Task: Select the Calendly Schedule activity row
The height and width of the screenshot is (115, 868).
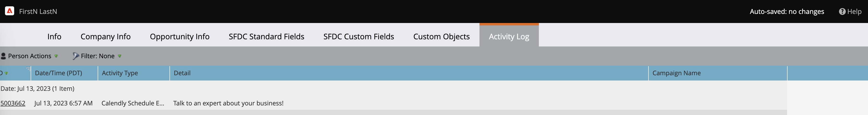Action: coord(133,103)
